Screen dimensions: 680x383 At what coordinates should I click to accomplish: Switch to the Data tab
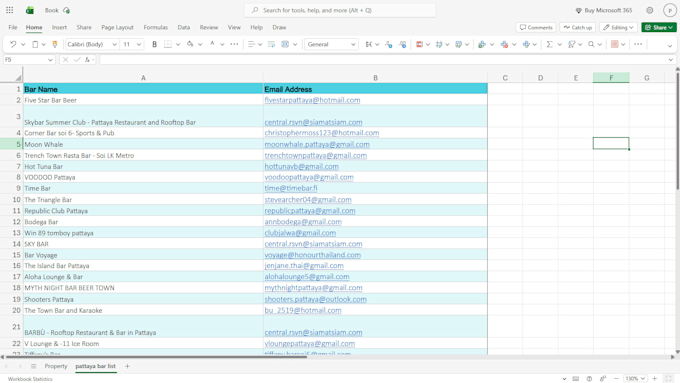(x=183, y=27)
